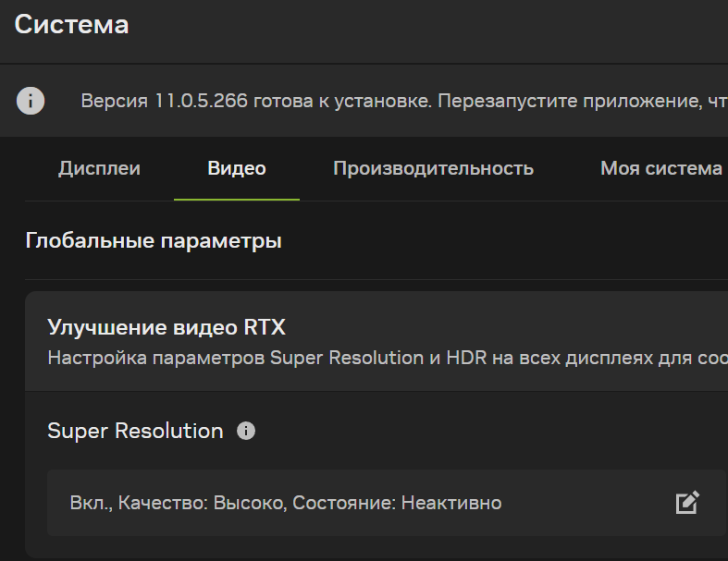The height and width of the screenshot is (561, 728).
Task: Click the info icon in the update banner
Action: [x=31, y=101]
